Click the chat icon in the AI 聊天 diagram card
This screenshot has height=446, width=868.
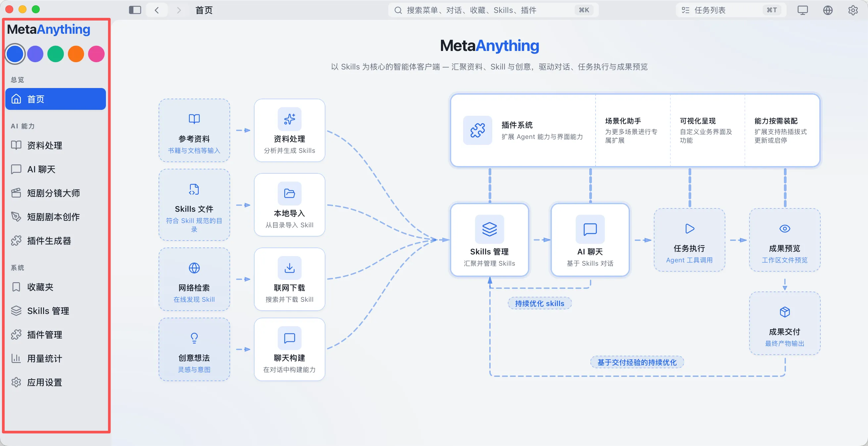(x=590, y=229)
